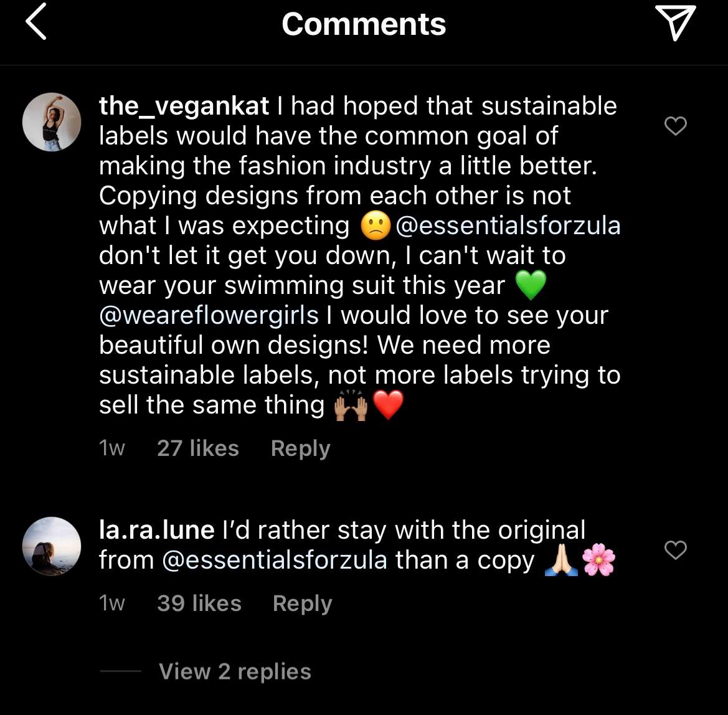The width and height of the screenshot is (728, 715).
Task: Tap @essentialsforzula mention in the_vegankat's comment
Action: click(508, 225)
